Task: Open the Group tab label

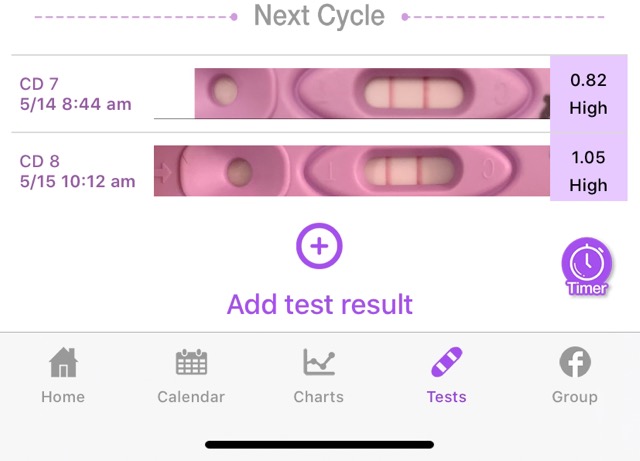Action: [x=574, y=397]
